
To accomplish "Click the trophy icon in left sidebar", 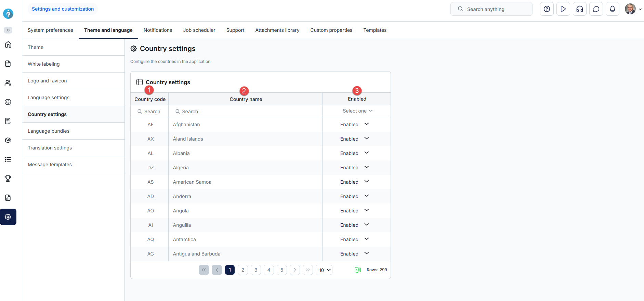I will (8, 179).
